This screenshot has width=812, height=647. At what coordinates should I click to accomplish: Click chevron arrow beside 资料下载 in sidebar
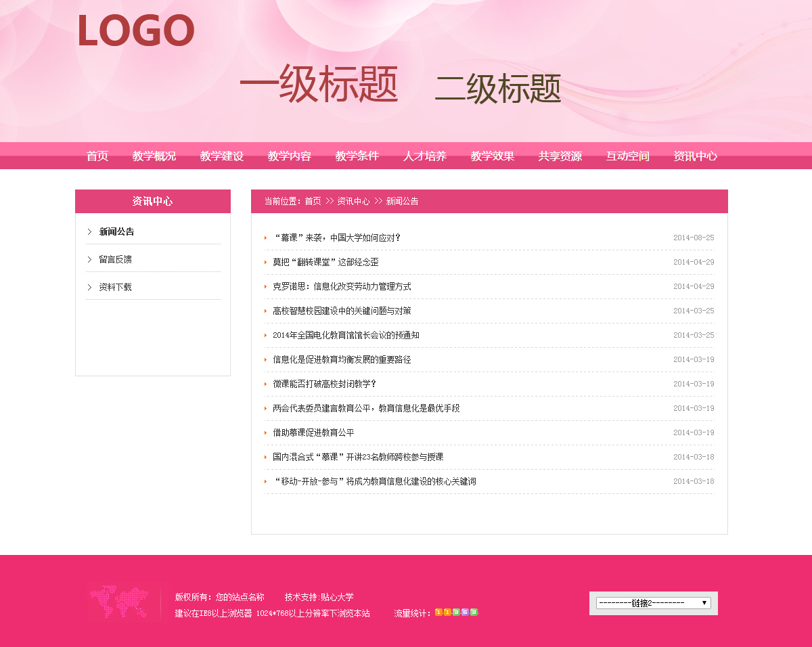point(89,287)
